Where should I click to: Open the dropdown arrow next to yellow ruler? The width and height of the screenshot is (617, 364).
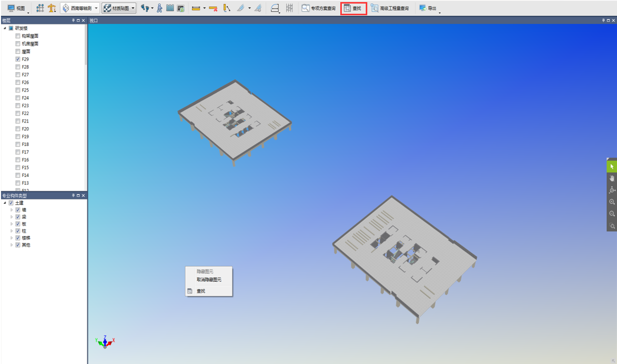pos(204,8)
